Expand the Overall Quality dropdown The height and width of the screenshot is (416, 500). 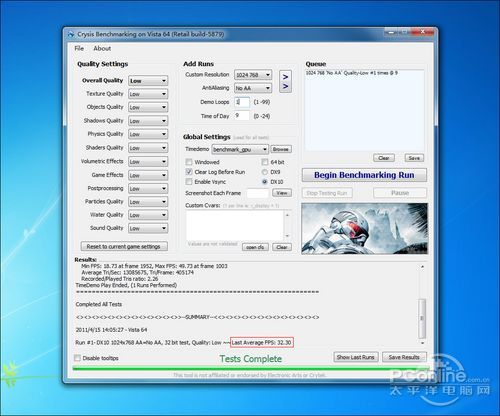coord(148,81)
